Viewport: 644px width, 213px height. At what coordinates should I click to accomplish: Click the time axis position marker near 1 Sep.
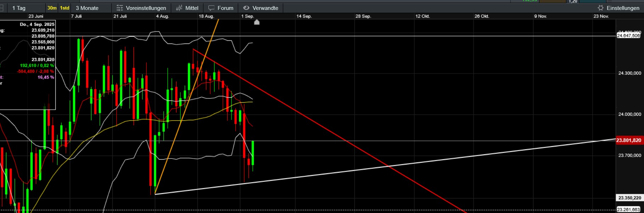pos(257,22)
